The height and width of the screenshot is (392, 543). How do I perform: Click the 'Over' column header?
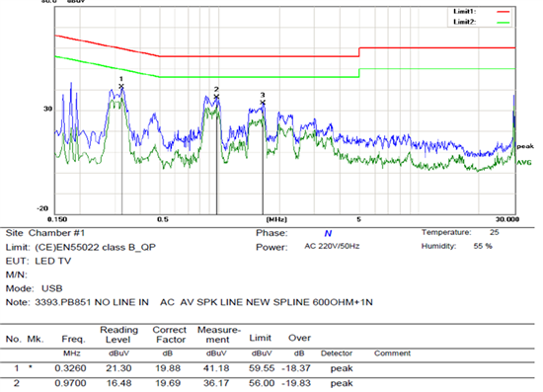coord(299,338)
